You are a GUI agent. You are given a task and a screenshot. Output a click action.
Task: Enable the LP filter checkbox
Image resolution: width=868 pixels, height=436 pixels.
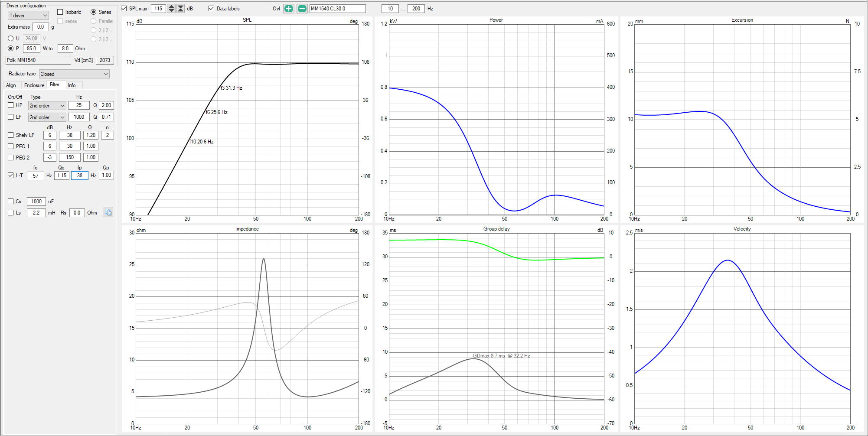[x=11, y=117]
